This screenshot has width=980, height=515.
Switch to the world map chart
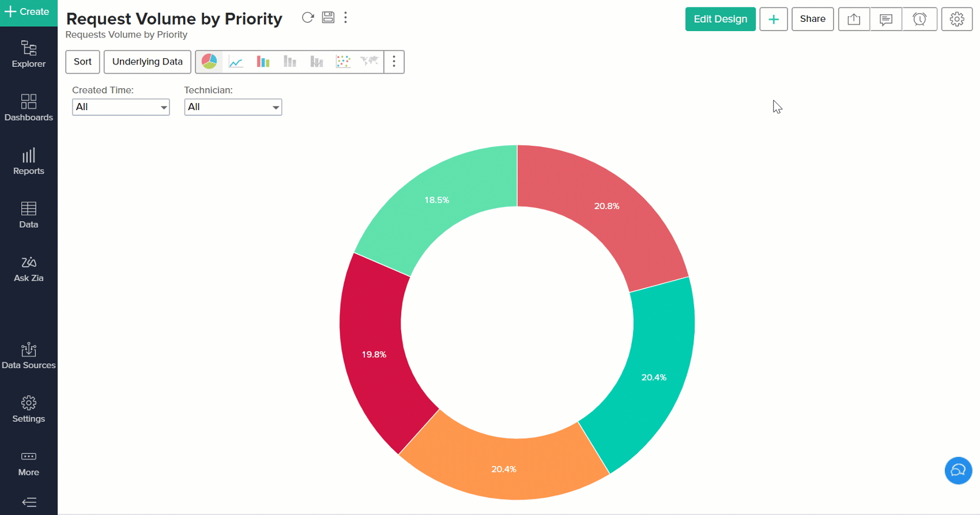(x=370, y=62)
